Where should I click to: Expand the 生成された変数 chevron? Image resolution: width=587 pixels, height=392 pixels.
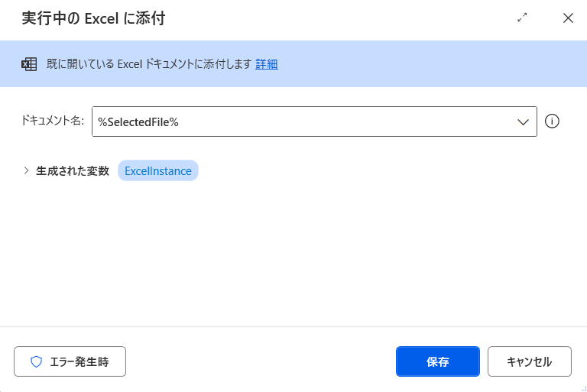click(26, 170)
